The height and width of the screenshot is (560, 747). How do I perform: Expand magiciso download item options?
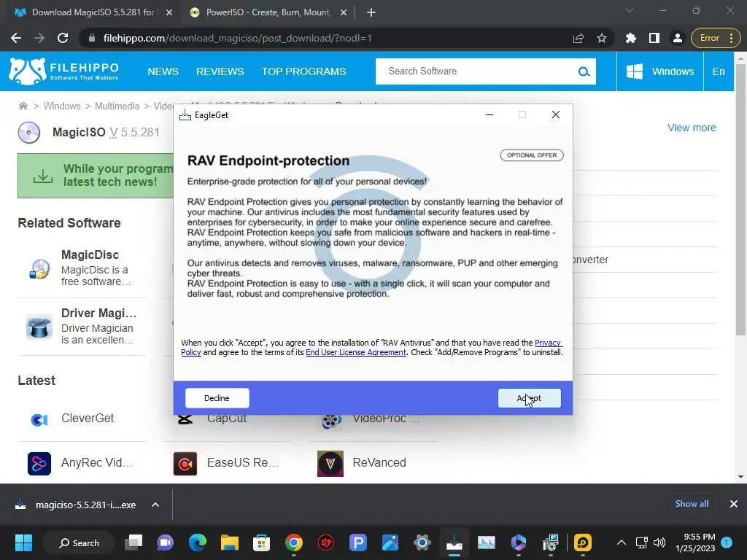(155, 505)
